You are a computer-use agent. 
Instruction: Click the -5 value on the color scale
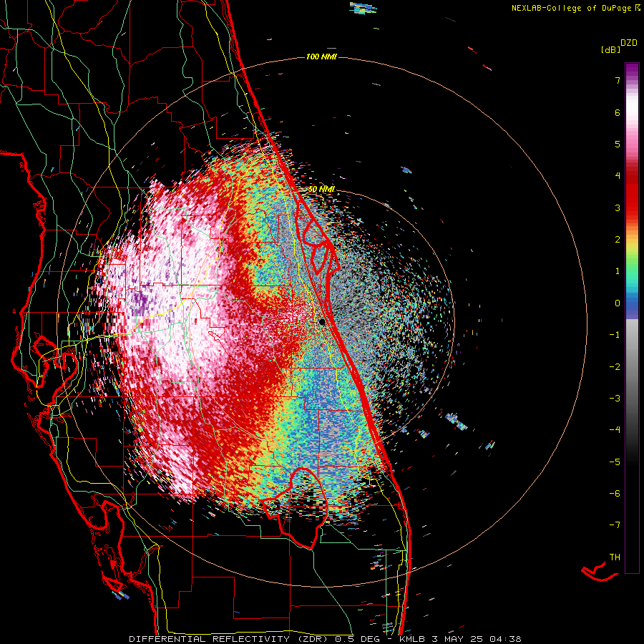coord(615,462)
